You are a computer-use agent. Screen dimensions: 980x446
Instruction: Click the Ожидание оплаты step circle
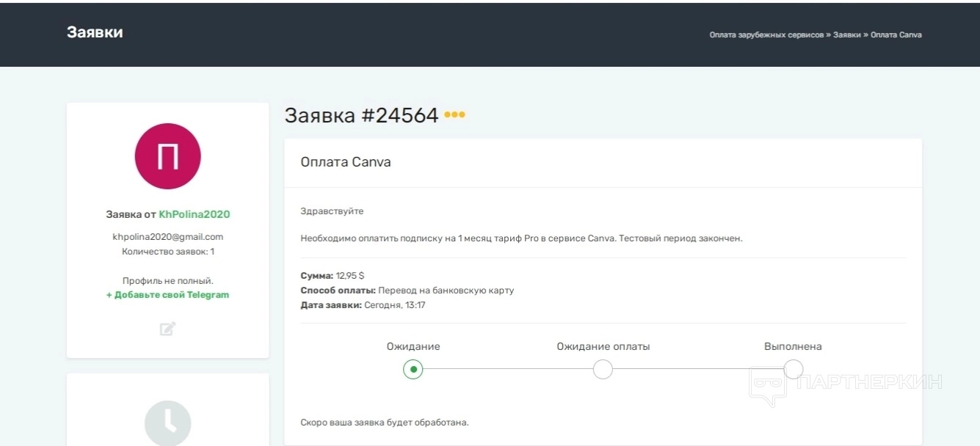click(603, 369)
